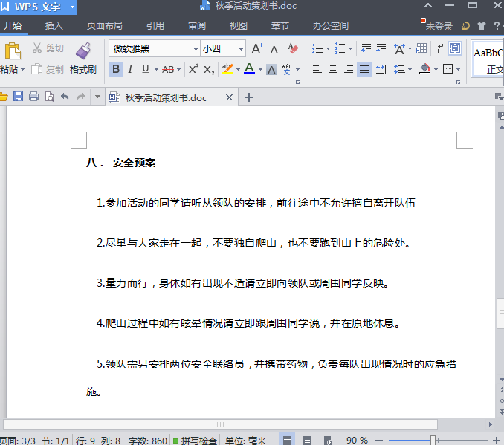Switch to web layout view in status bar

[x=328, y=441]
